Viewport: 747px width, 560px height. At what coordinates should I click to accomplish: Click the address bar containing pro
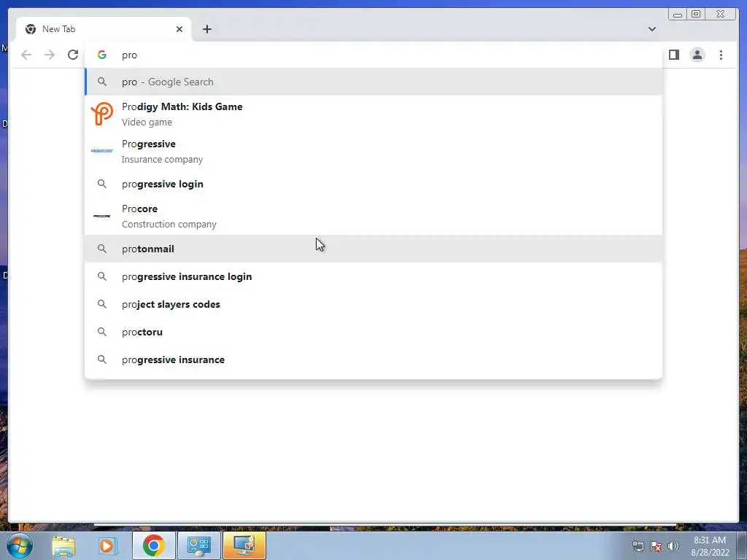coord(373,55)
